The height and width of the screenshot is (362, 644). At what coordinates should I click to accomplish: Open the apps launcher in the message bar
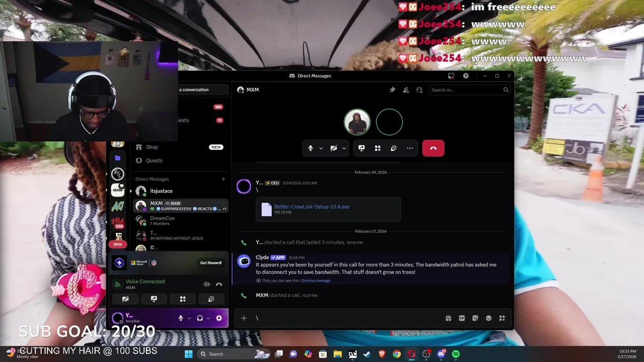tap(502, 318)
